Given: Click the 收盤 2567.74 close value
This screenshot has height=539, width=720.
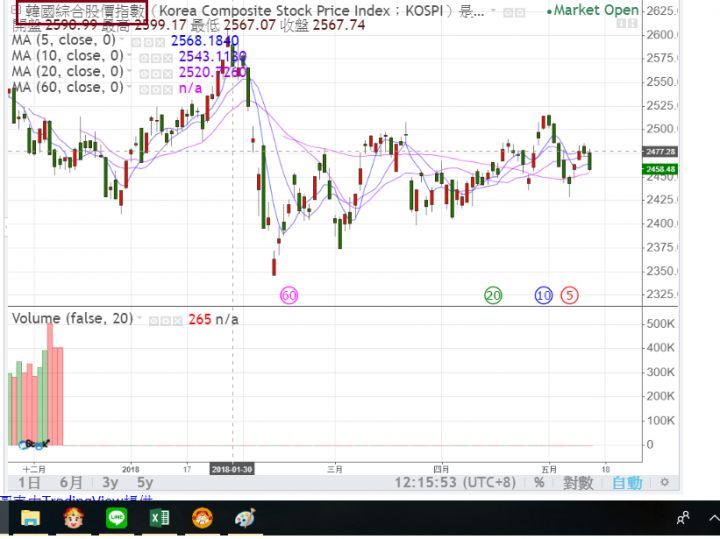Looking at the screenshot, I should 323,25.
